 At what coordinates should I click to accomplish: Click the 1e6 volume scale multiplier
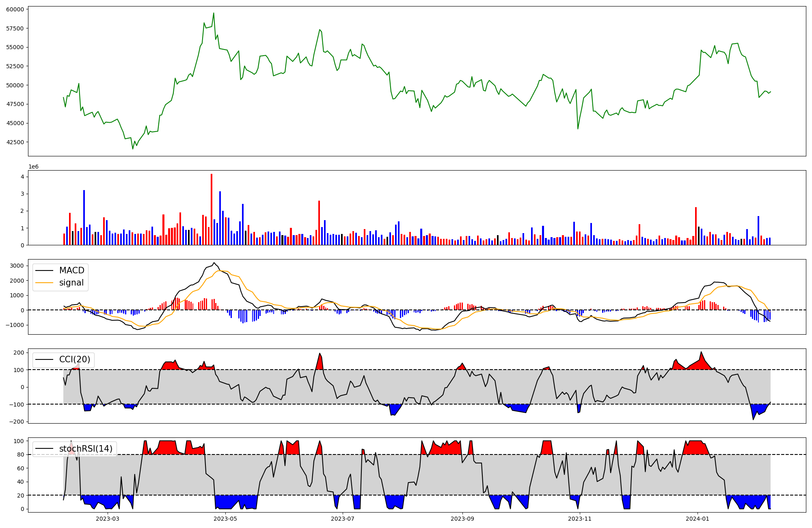point(33,167)
